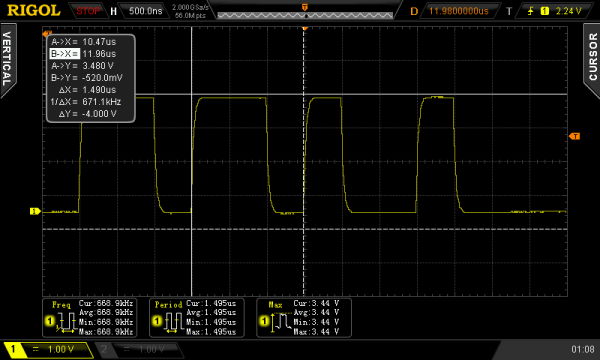Click Freq Cur: 668.9kHz value
600x360 pixels.
[106, 303]
